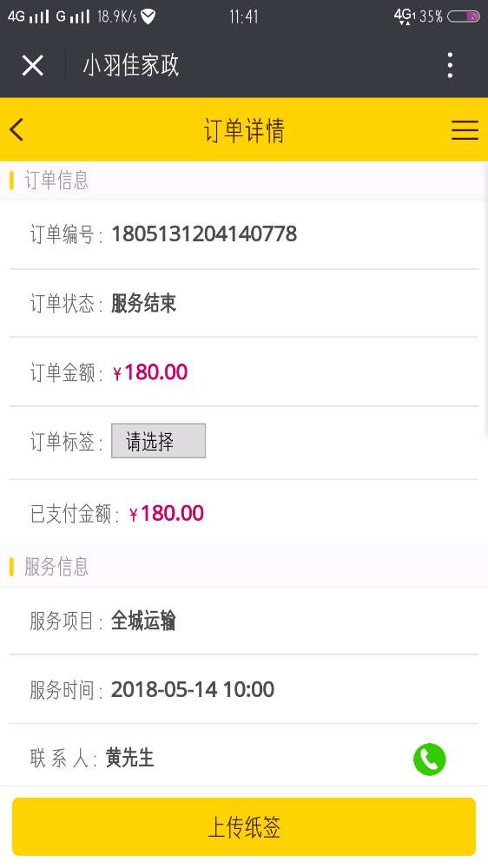Image resolution: width=488 pixels, height=868 pixels.
Task: Open the three-dot more options menu
Action: click(450, 65)
